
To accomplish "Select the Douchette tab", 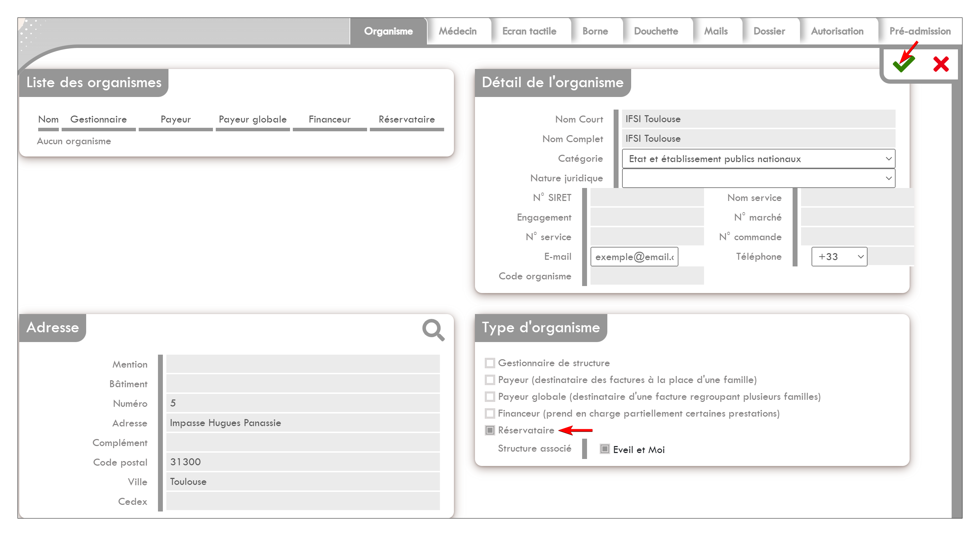I will (x=656, y=31).
